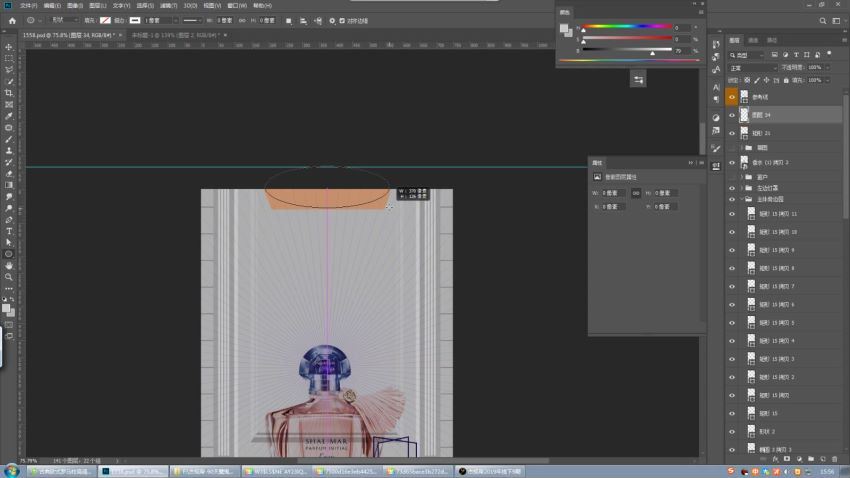Viewport: 850px width, 478px height.
Task: Link width and height in Properties panel
Action: [x=636, y=193]
